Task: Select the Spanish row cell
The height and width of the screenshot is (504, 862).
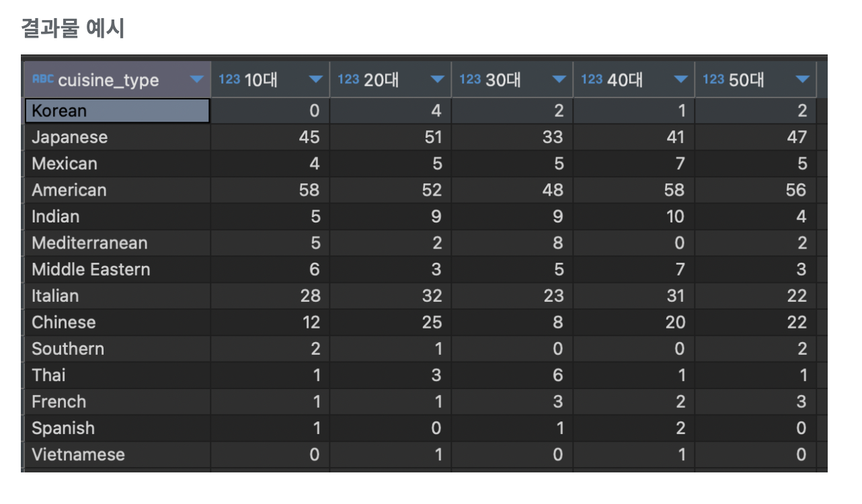Action: [117, 428]
